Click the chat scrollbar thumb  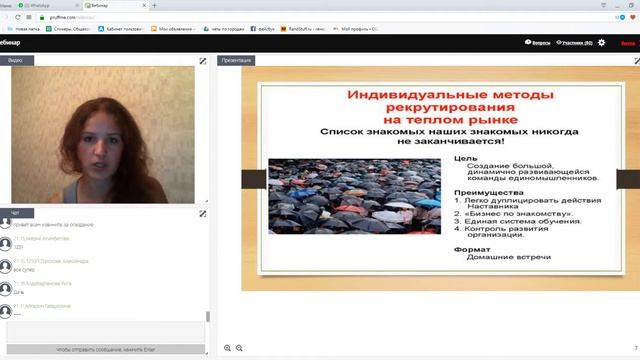[208, 316]
